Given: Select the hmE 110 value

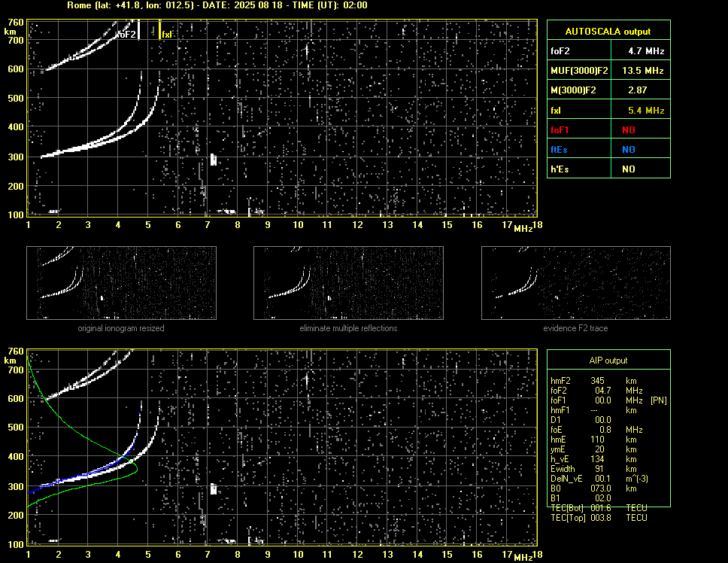Looking at the screenshot, I should click(597, 440).
